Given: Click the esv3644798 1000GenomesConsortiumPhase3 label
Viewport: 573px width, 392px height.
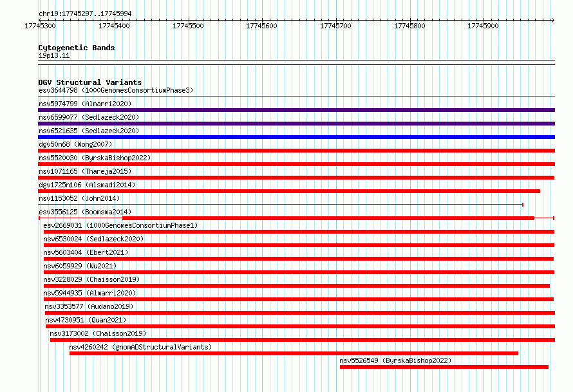Looking at the screenshot, I should click(x=116, y=90).
